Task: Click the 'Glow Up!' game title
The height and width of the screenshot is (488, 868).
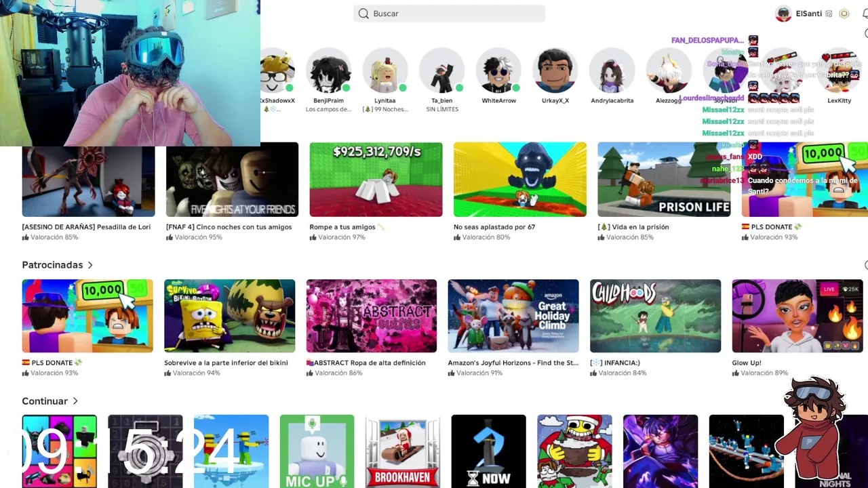Action: (747, 363)
